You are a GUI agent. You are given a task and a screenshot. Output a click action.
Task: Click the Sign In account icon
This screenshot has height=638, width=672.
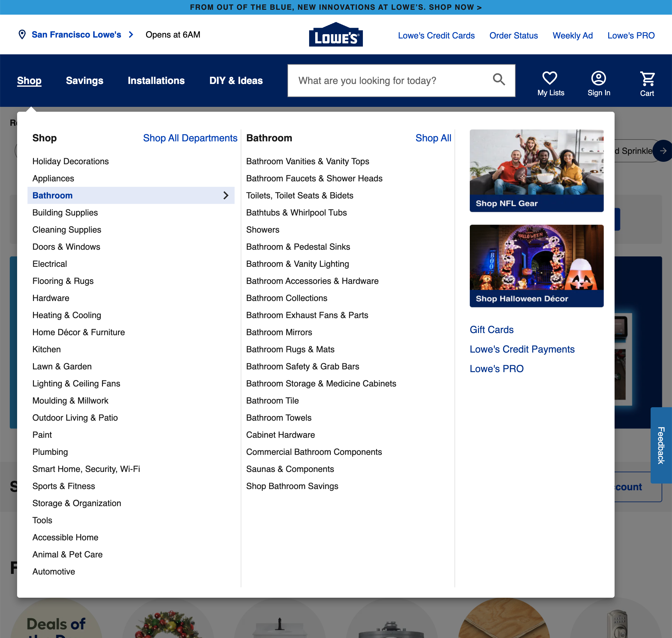(598, 78)
